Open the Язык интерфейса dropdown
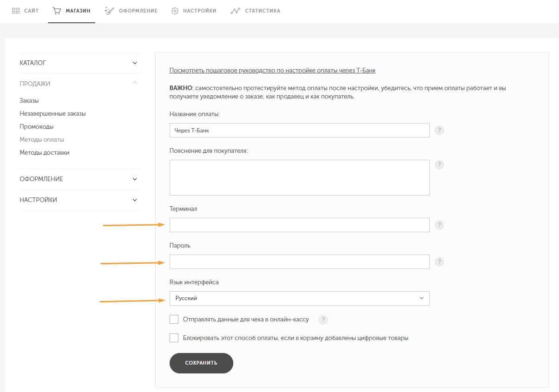 coord(299,298)
